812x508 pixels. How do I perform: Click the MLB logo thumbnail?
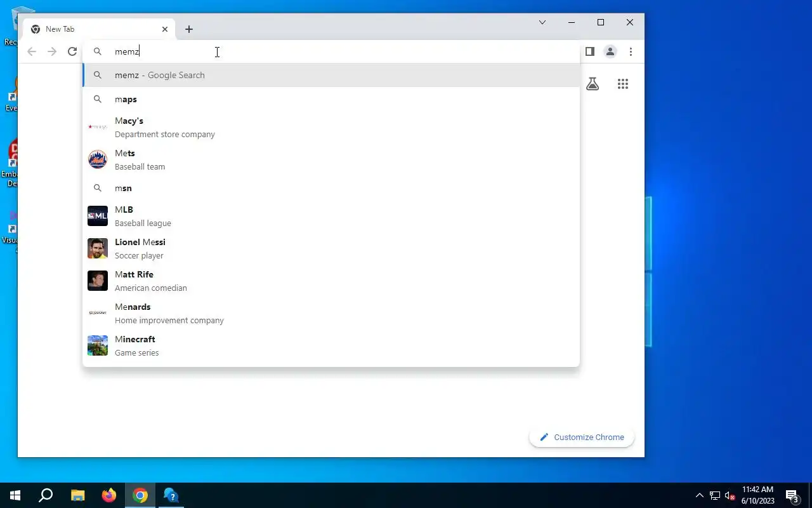(x=98, y=216)
